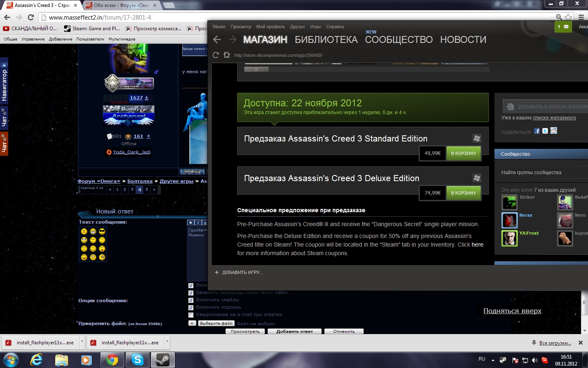Image resolution: width=588 pixels, height=368 pixels.
Task: Click plus button beside file attachment
Action: (x=192, y=323)
